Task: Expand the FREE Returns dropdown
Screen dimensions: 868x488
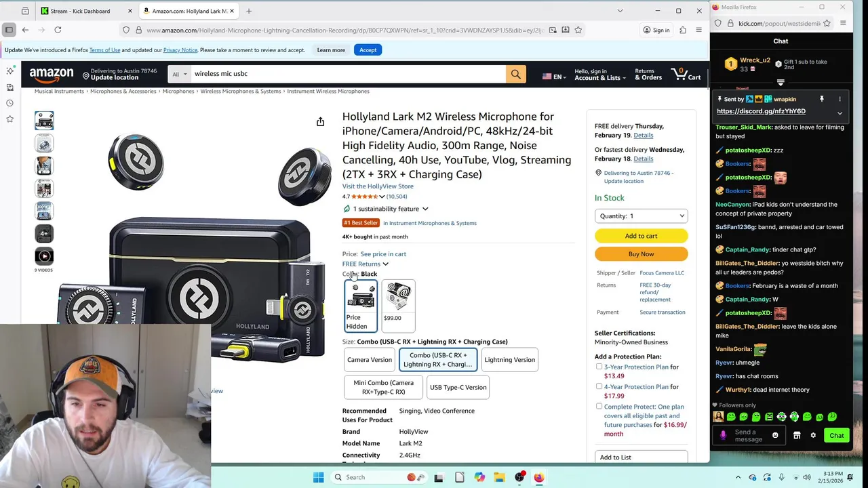Action: [x=385, y=264]
